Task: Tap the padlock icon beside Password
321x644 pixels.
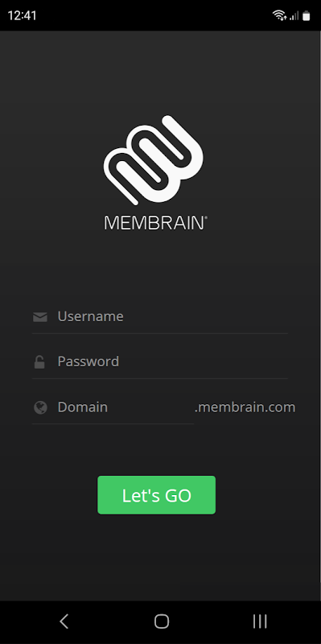Action: click(39, 361)
